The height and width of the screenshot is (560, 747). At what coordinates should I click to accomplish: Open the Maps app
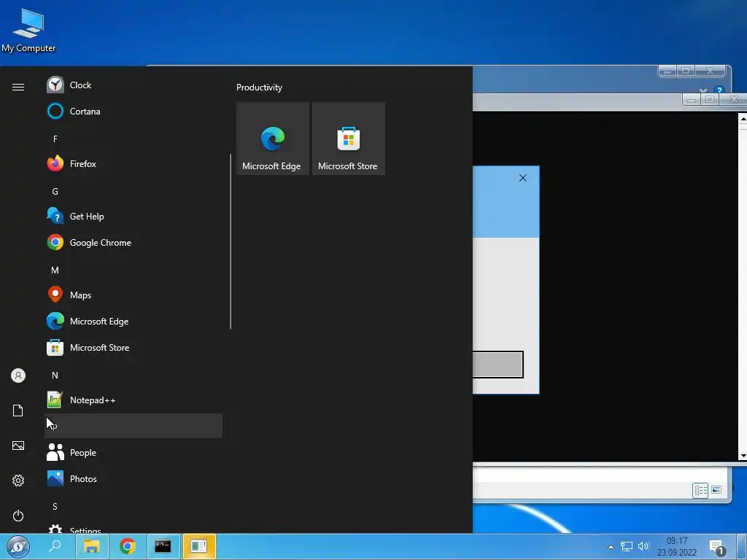[133, 295]
